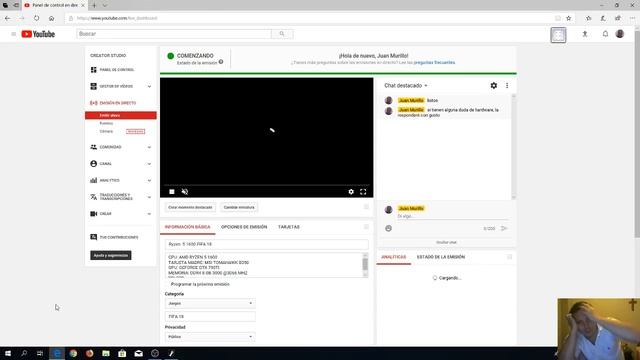Screen dimensions: 640x360
Task: Open the Windows Start menu
Action: tap(8, 353)
